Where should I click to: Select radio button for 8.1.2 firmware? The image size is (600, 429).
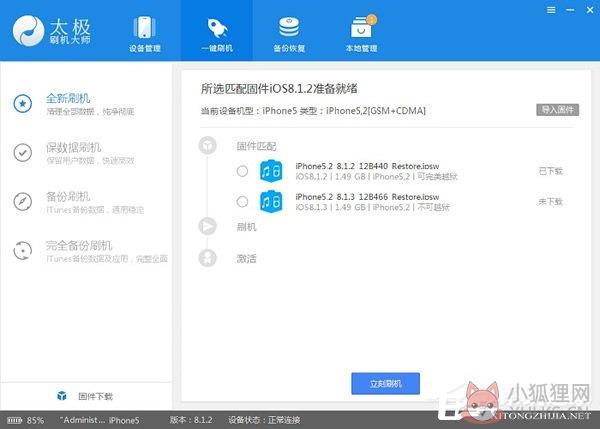pyautogui.click(x=242, y=171)
